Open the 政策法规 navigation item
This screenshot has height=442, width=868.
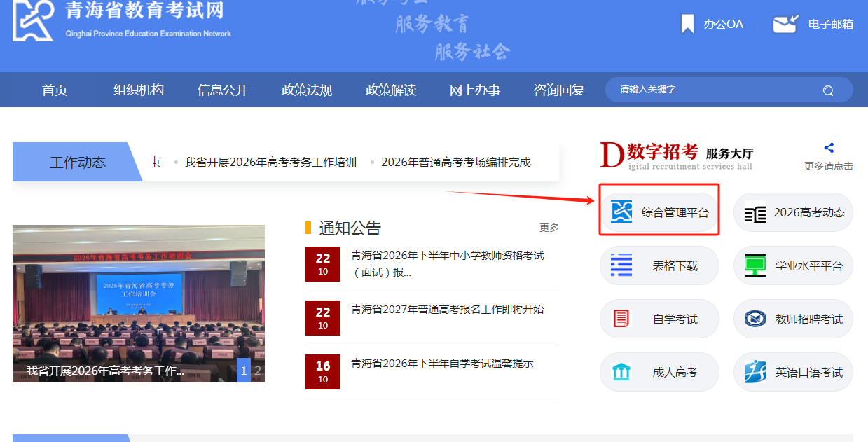point(307,90)
